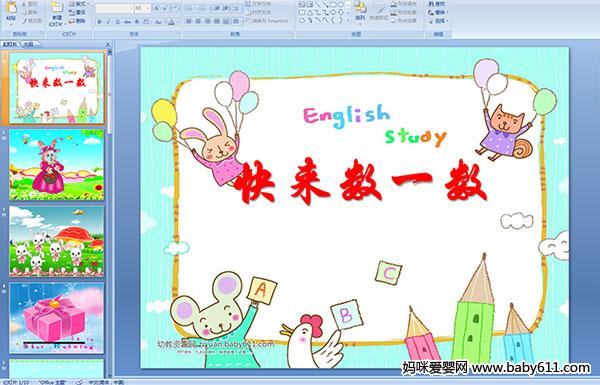Click the language indicator in status bar
Image resolution: width=600 pixels, height=385 pixels.
[x=106, y=382]
